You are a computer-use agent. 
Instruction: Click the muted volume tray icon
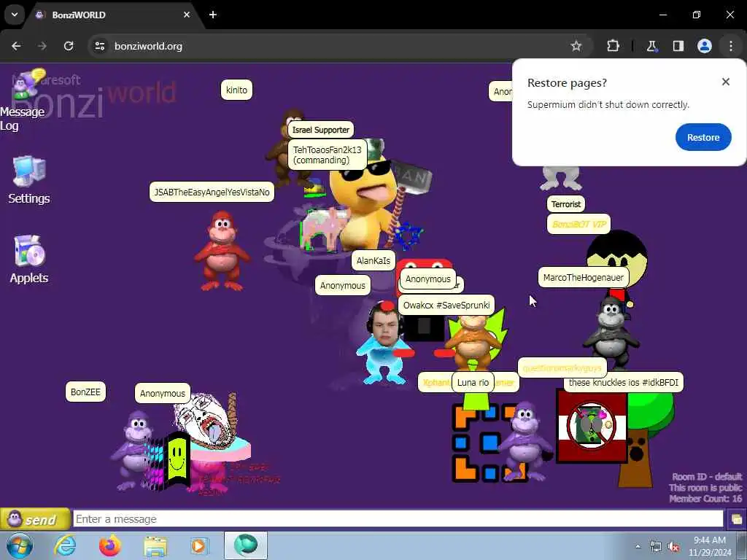[x=673, y=547]
